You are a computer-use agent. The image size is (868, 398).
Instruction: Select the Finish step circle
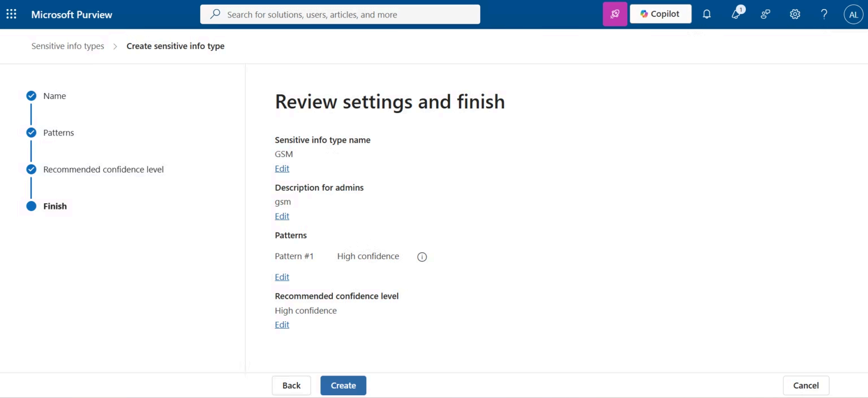pos(32,206)
